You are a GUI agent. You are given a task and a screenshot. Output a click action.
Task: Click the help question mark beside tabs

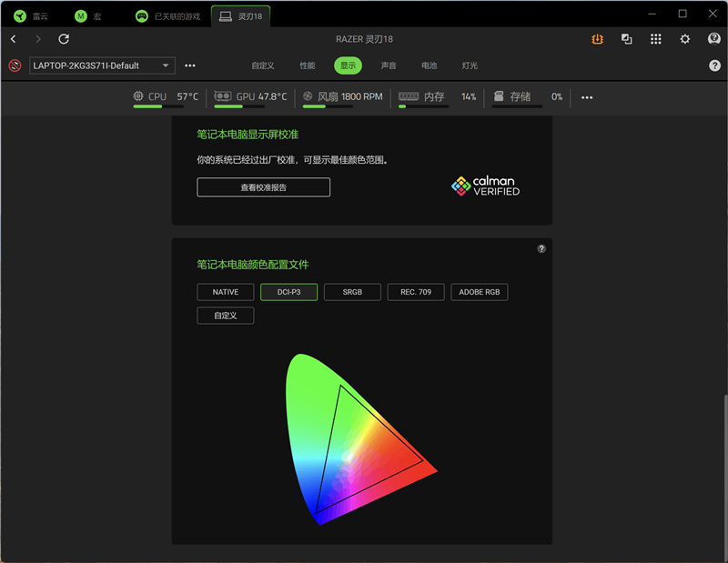point(714,65)
